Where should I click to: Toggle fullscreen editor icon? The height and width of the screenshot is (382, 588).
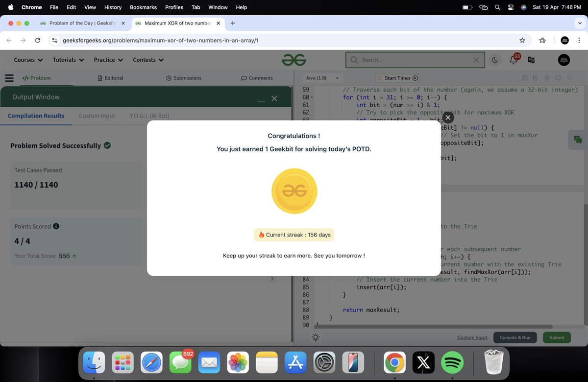click(x=569, y=78)
